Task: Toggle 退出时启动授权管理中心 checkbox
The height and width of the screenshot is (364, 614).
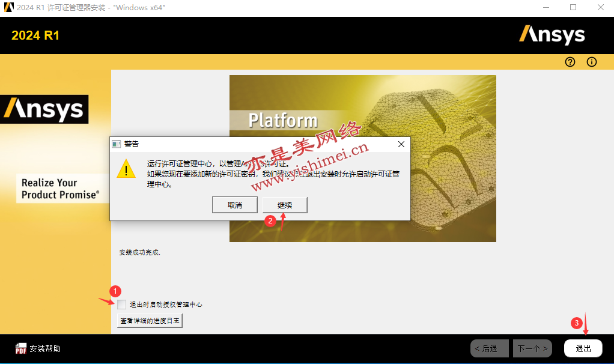Action: pyautogui.click(x=122, y=304)
